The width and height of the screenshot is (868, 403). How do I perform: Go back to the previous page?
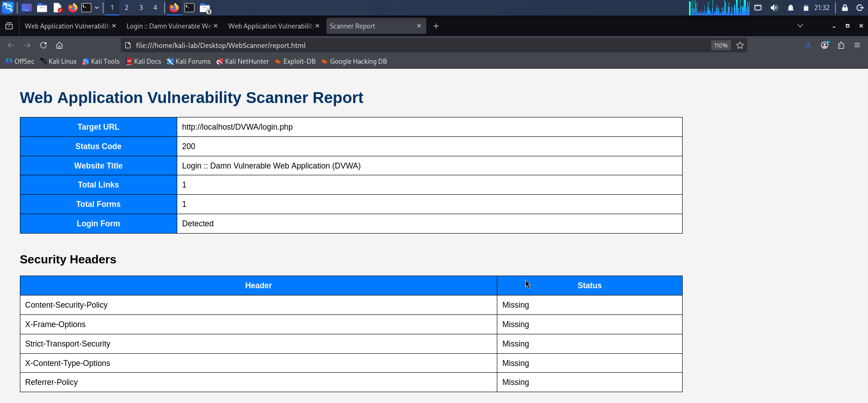[11, 45]
